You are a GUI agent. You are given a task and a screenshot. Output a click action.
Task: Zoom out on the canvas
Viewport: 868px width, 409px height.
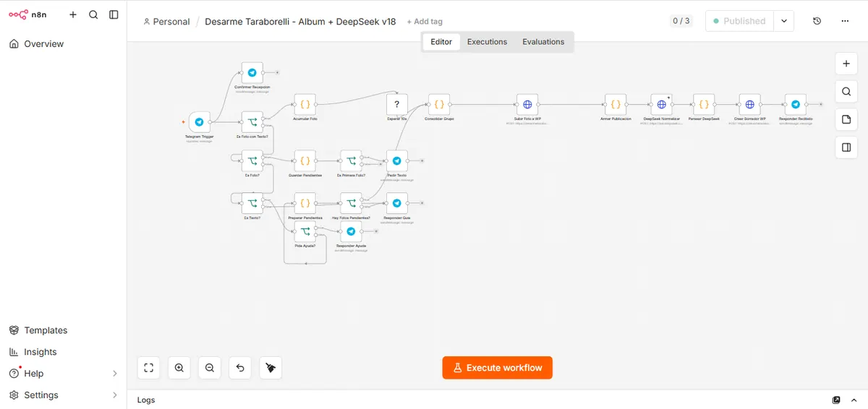(210, 368)
